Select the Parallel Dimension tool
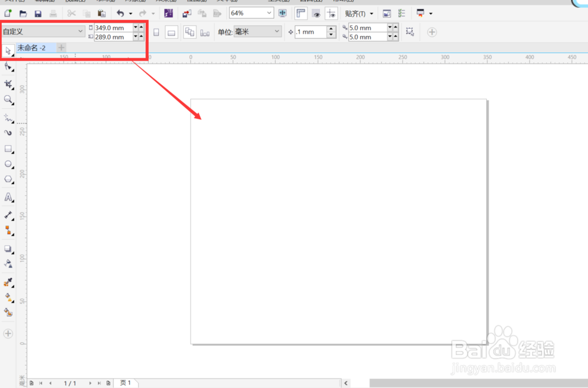Viewport: 588px width, 388px height. (x=8, y=215)
